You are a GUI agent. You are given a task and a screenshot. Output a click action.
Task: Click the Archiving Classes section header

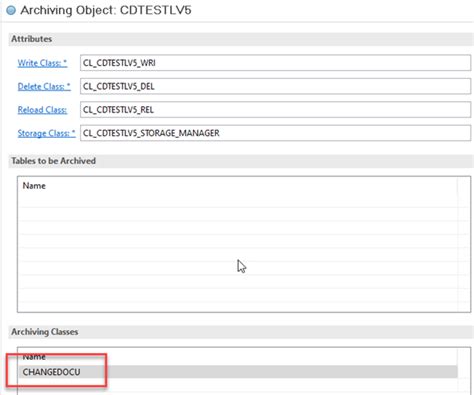(45, 332)
